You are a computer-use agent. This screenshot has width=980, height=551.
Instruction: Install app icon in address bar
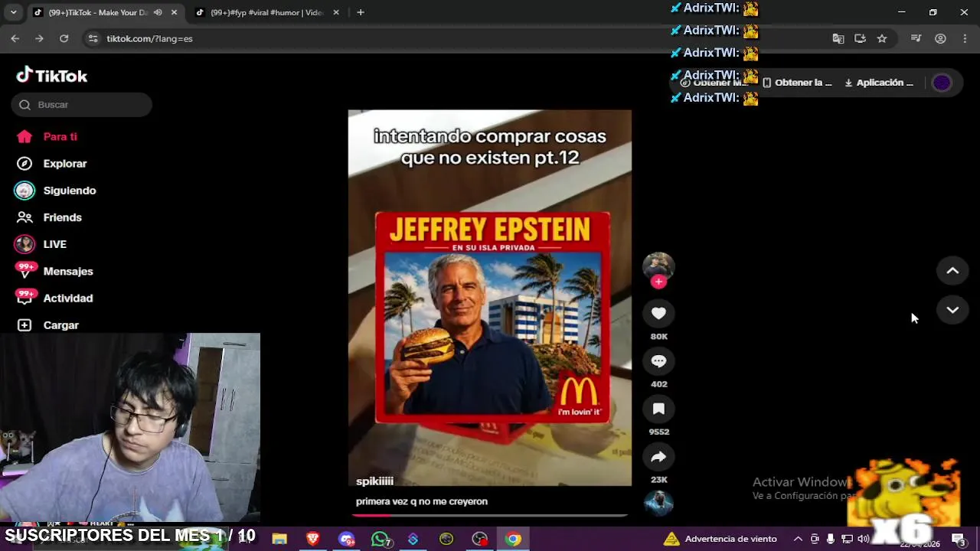tap(860, 38)
